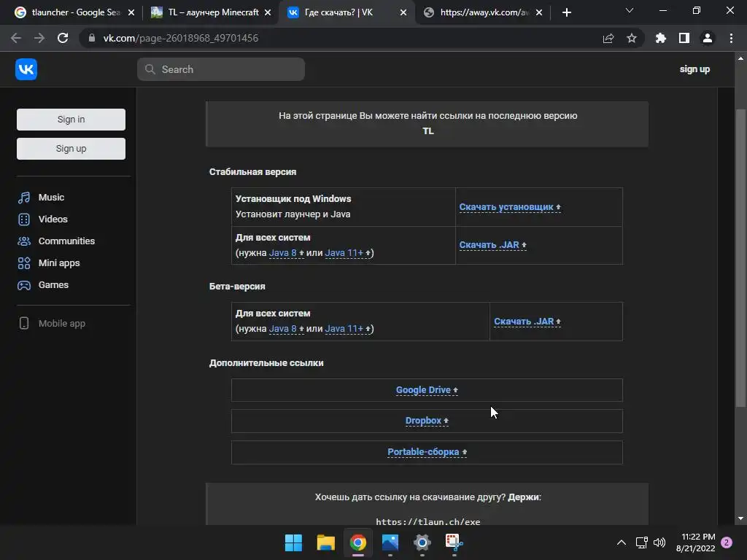The image size is (747, 560).
Task: Open the Games controller icon
Action: (x=24, y=285)
